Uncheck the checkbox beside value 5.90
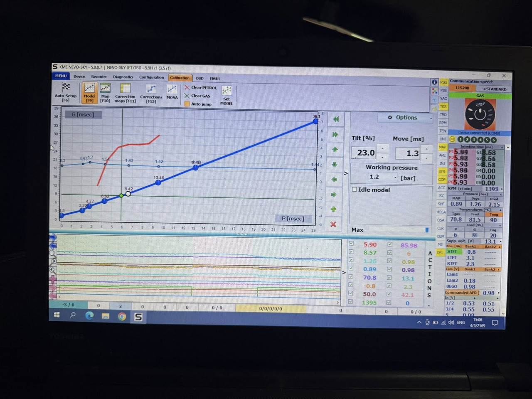The image size is (532, 399). pos(351,244)
